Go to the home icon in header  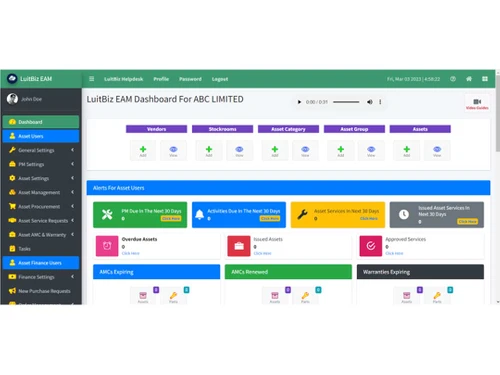(x=469, y=79)
